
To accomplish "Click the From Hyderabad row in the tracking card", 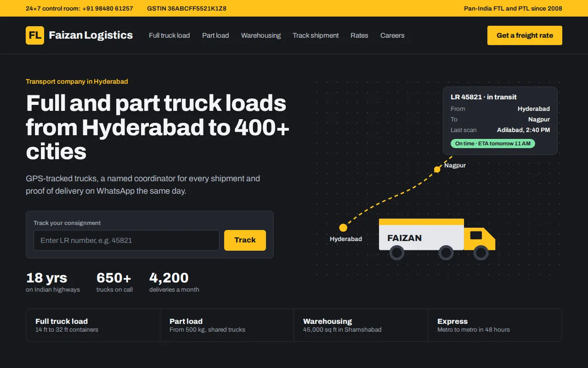I will (500, 109).
